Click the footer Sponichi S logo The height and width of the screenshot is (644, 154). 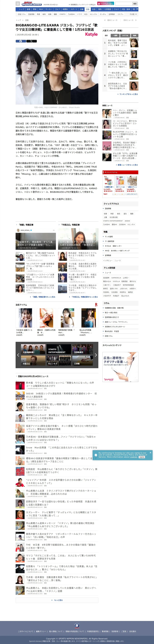[77, 626]
